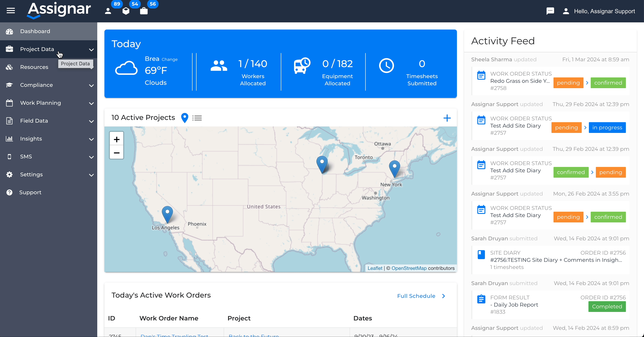Viewport: 644px width, 337px height.
Task: Click Change next to Brea location
Action: point(169,60)
